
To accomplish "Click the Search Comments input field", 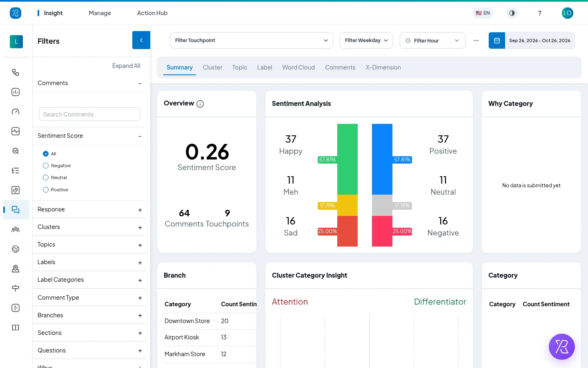I will (89, 114).
